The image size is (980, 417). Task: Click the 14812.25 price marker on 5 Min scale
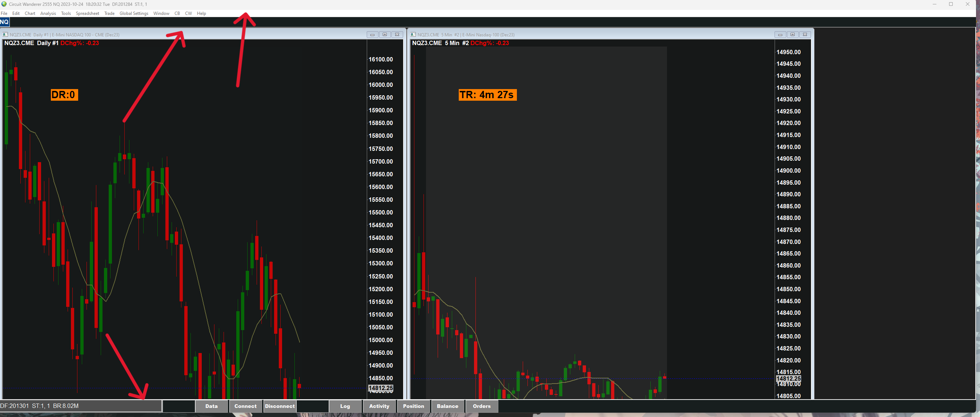point(788,378)
